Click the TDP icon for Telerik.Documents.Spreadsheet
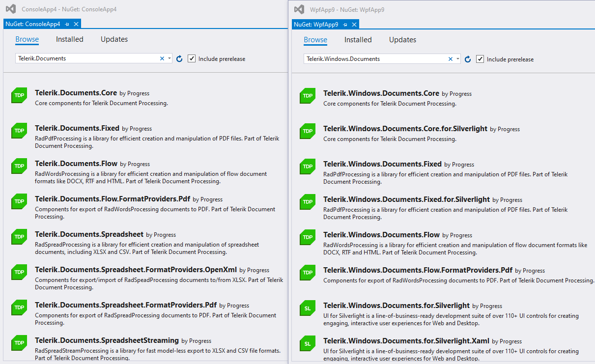The image size is (595, 364). point(19,237)
